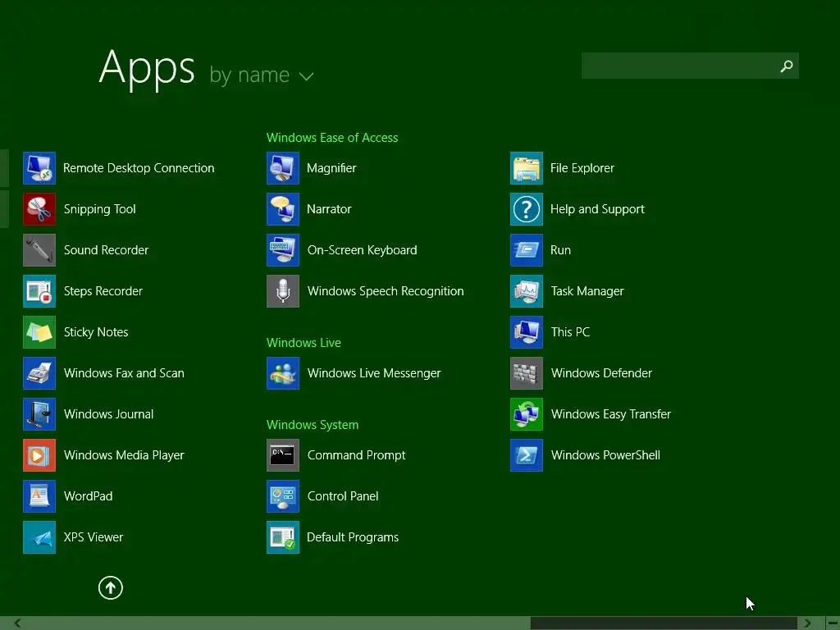Click the 'On-Screen Keyboard' label

[362, 250]
